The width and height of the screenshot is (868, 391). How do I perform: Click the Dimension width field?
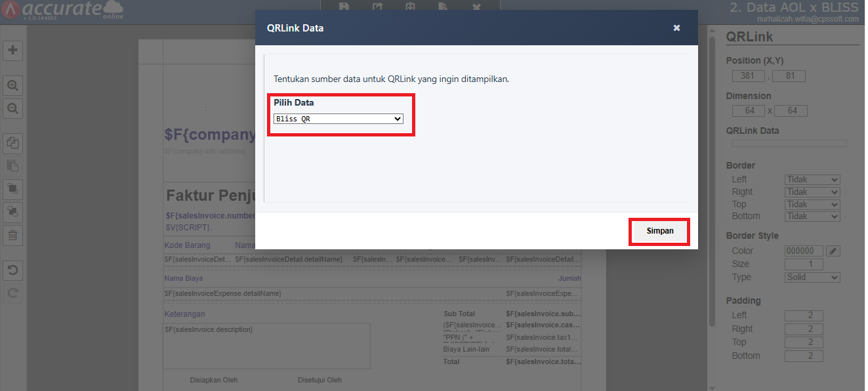[749, 111]
